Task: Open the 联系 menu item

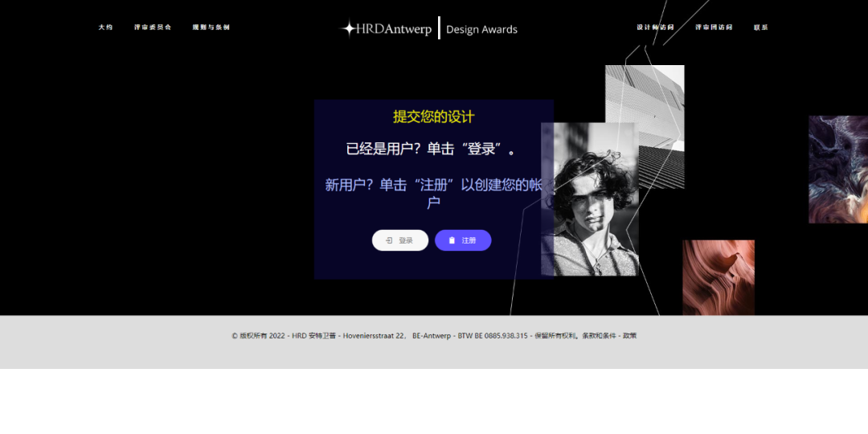Action: click(x=760, y=27)
